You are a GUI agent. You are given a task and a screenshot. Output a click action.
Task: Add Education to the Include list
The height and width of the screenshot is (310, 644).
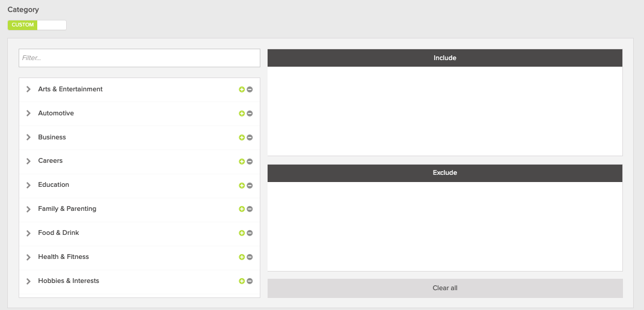tap(242, 186)
